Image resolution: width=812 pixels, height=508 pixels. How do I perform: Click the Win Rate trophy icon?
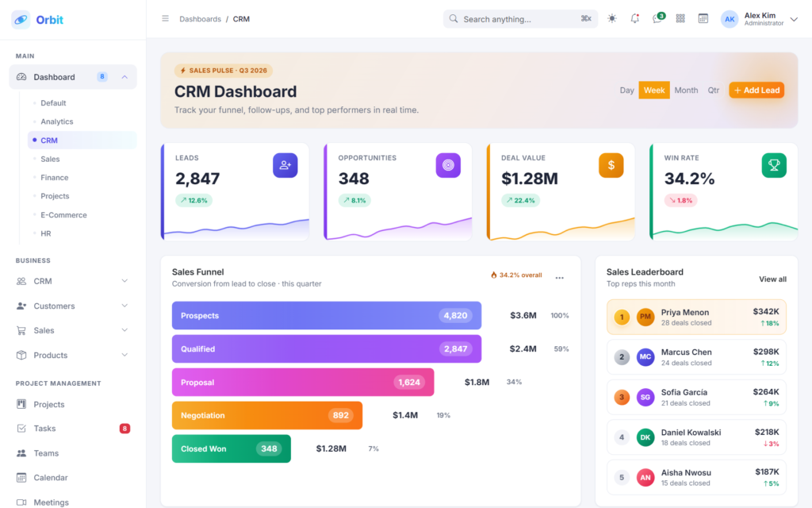pos(774,165)
